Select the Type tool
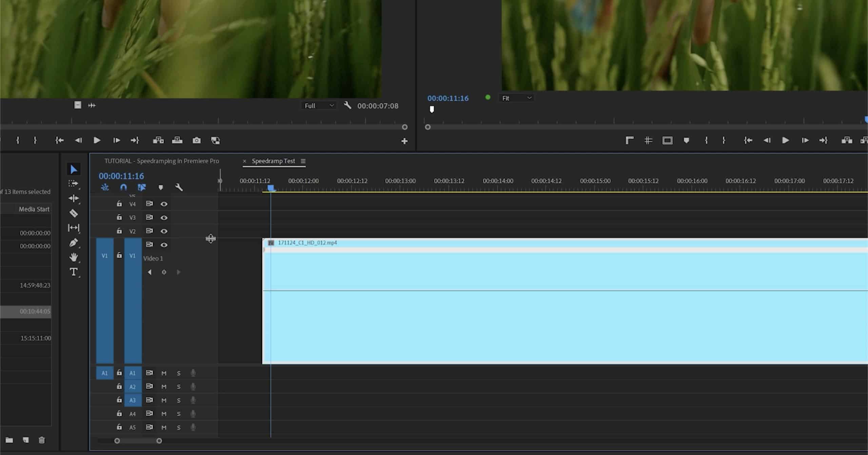Viewport: 868px width, 455px height. tap(74, 272)
